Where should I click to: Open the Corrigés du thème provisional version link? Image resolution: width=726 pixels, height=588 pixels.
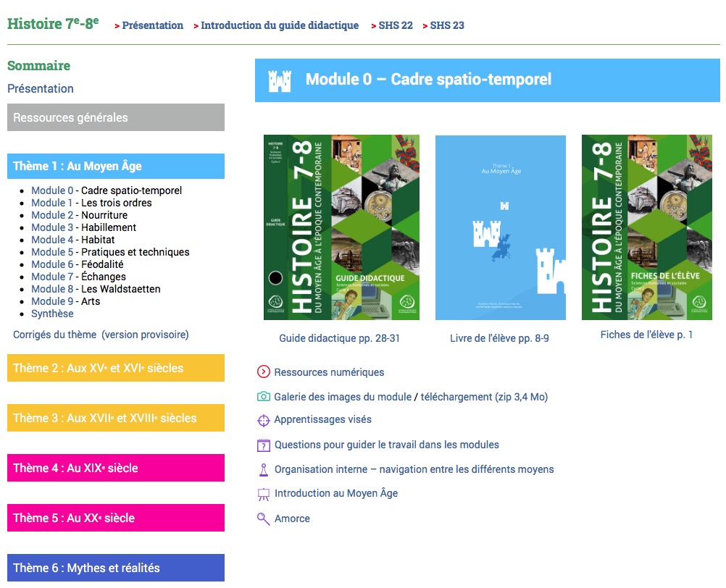[101, 335]
